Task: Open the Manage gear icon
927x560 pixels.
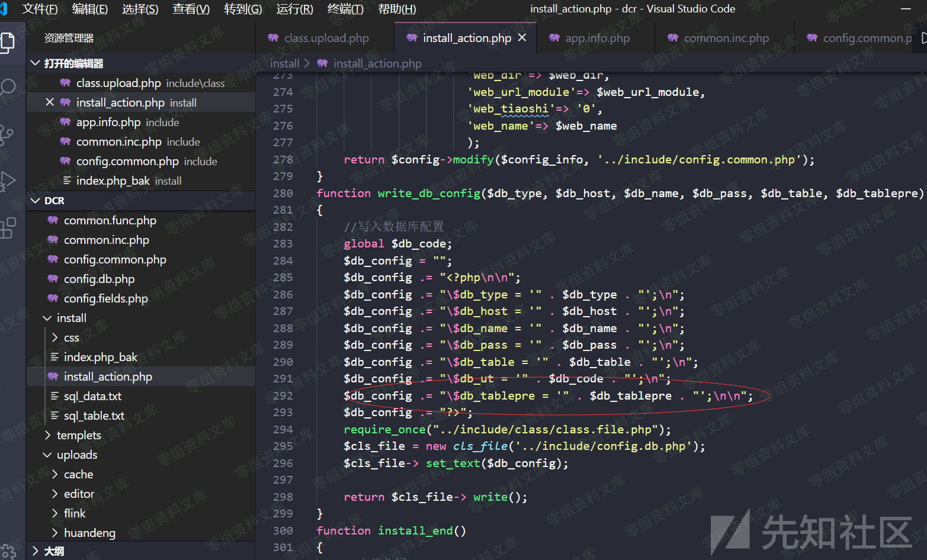Action: 7,552
